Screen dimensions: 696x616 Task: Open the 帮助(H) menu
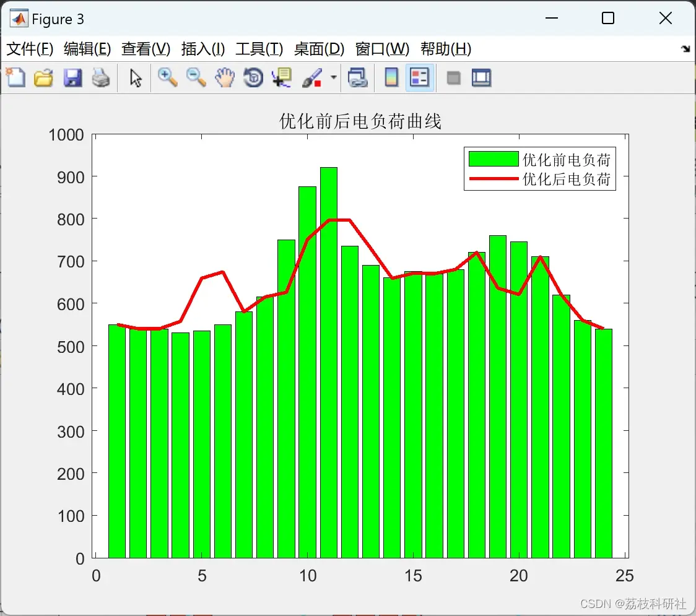coord(446,49)
